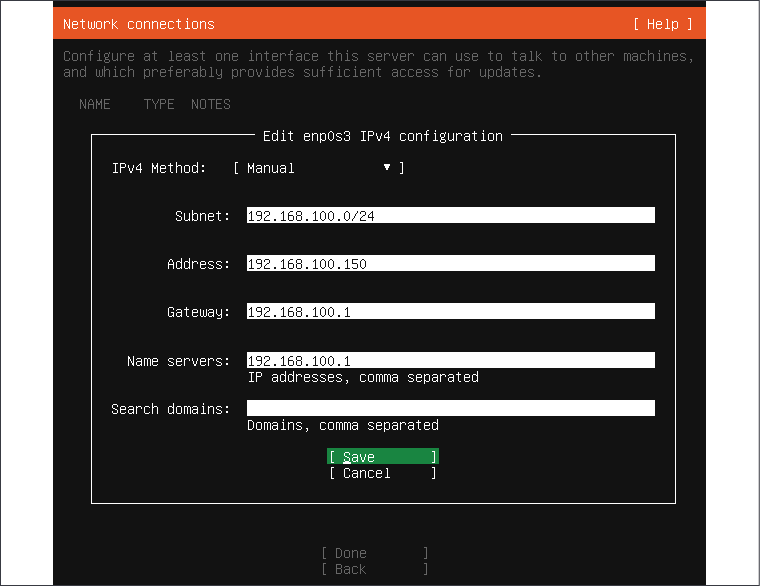Focus the Gateway input field
The image size is (760, 586).
450,311
